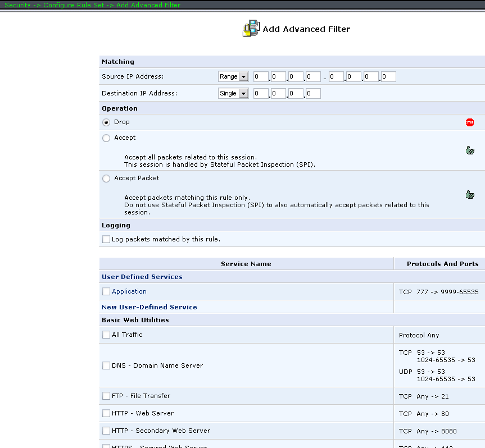
Task: Click the 'Service Name' column header
Action: tap(246, 264)
